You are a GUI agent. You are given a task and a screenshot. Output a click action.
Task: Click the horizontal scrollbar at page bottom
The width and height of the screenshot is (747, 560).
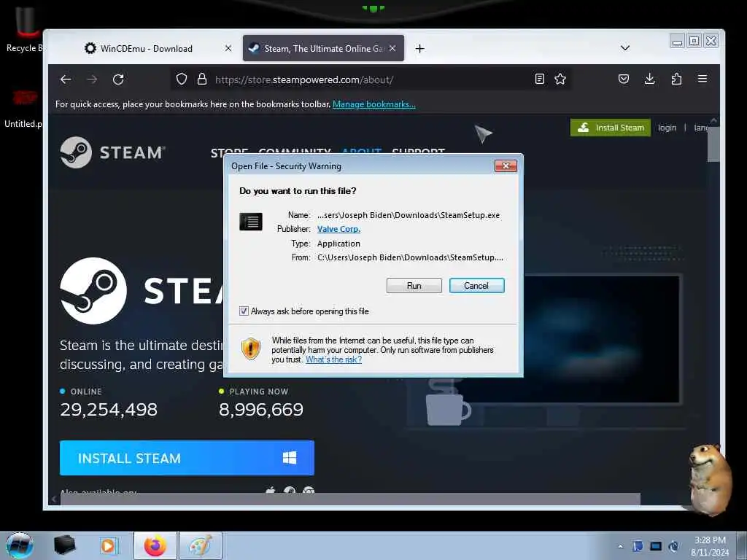349,499
